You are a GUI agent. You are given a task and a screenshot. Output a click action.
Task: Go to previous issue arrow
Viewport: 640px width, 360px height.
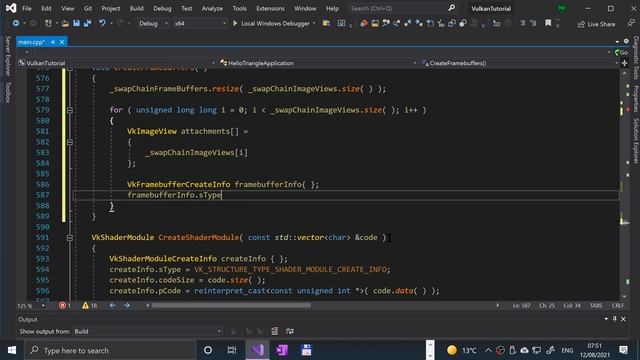pos(112,305)
